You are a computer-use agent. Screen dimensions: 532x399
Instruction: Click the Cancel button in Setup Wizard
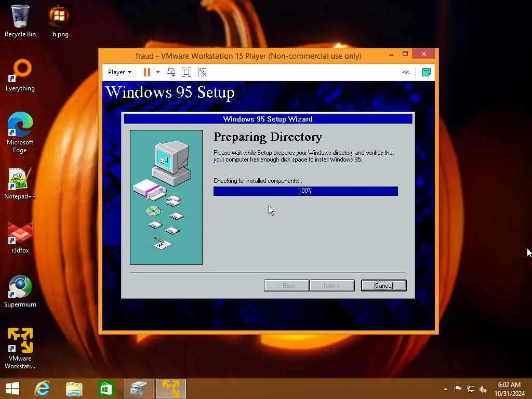click(384, 285)
